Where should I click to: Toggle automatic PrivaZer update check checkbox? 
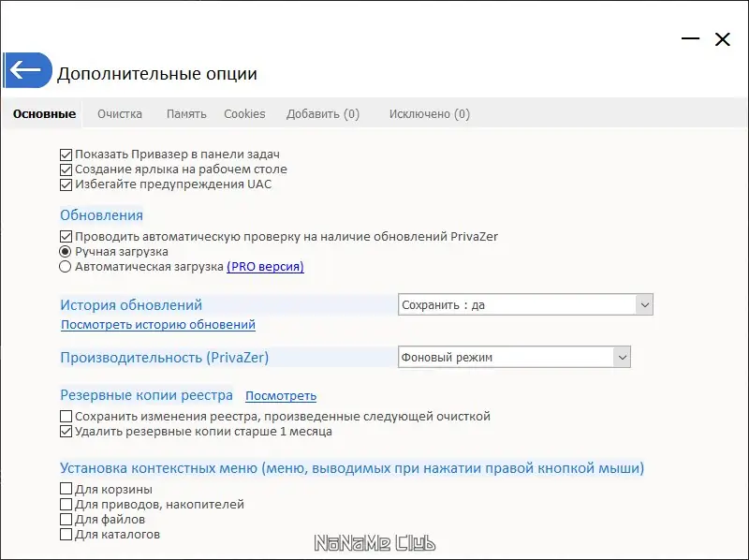pos(66,237)
